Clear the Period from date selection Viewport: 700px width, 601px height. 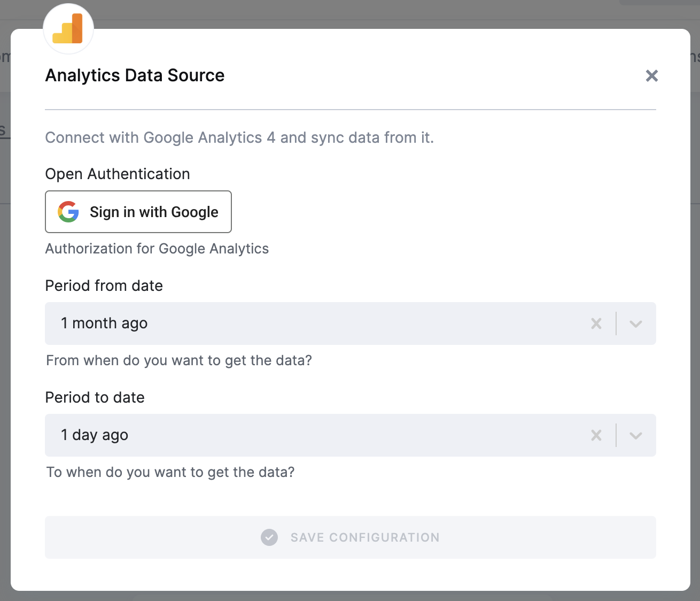(x=596, y=323)
